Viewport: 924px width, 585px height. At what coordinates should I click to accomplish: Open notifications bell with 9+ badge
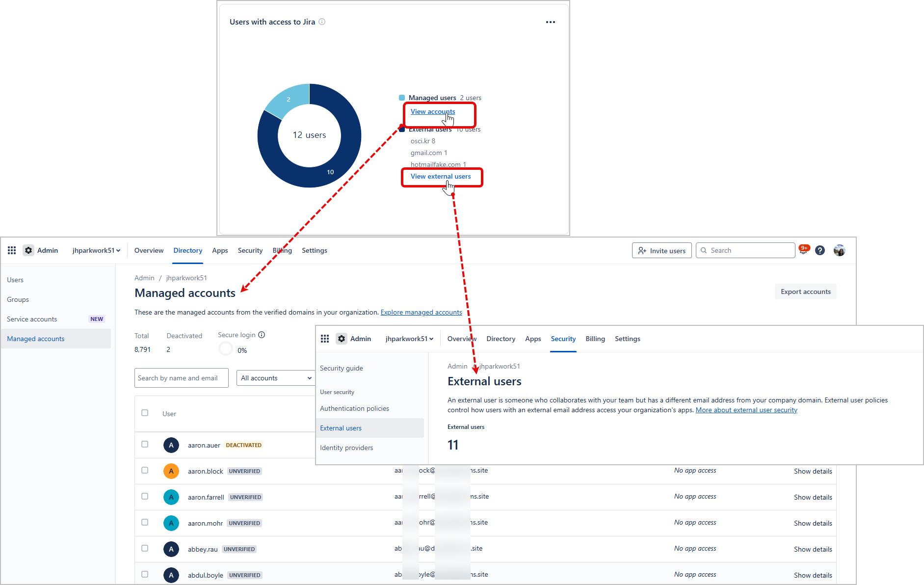coord(804,250)
